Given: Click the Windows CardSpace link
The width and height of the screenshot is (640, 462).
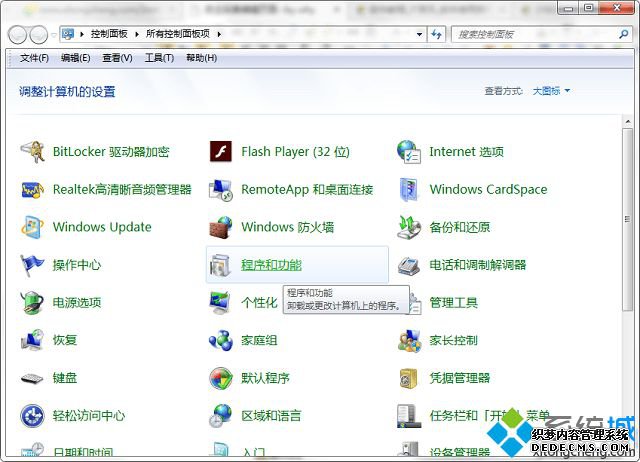Looking at the screenshot, I should coord(488,189).
